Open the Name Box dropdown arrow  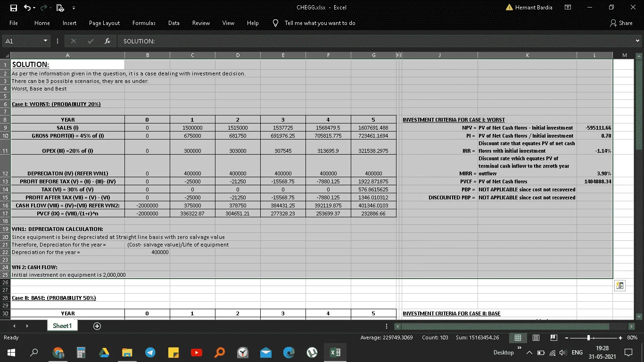tap(46, 41)
